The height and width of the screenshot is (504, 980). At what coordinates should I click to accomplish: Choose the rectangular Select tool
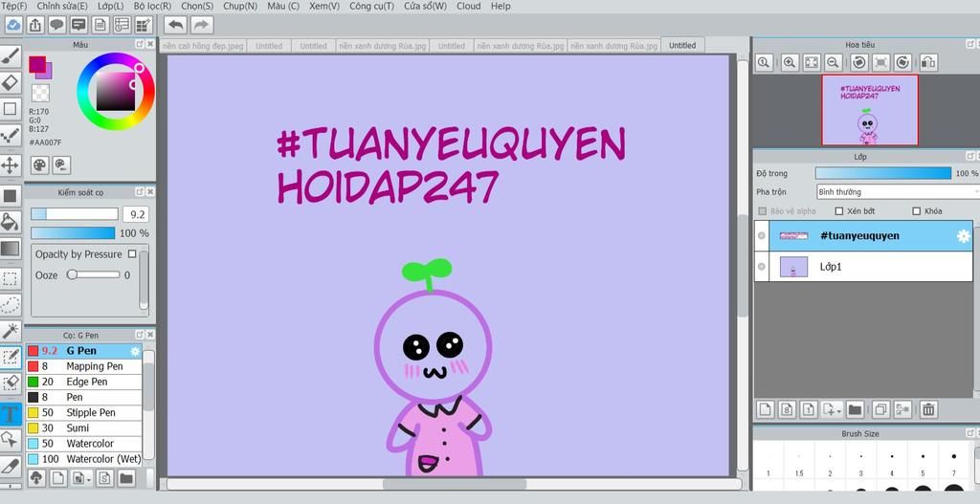[11, 277]
